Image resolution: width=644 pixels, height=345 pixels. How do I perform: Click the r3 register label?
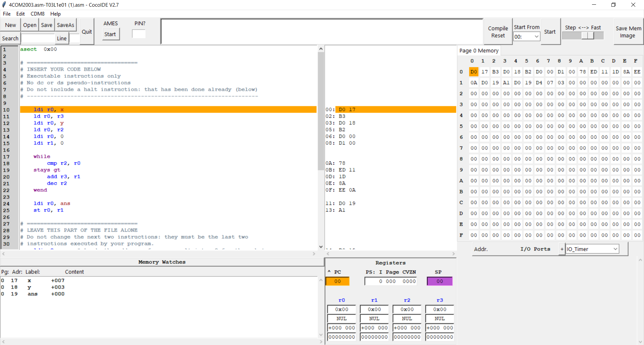click(x=439, y=300)
